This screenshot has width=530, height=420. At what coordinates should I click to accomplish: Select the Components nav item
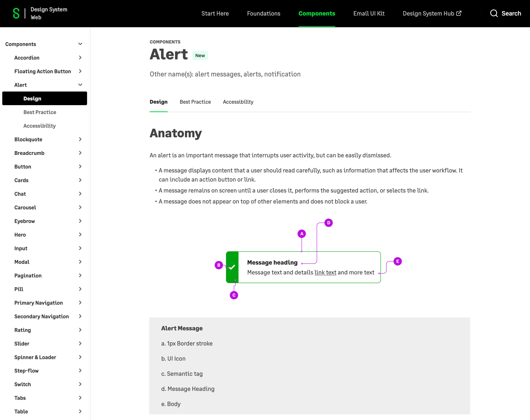click(x=317, y=13)
